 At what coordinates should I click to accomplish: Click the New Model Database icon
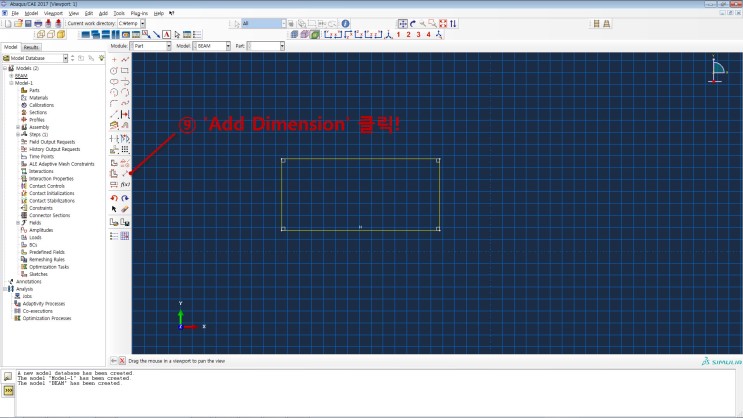8,23
